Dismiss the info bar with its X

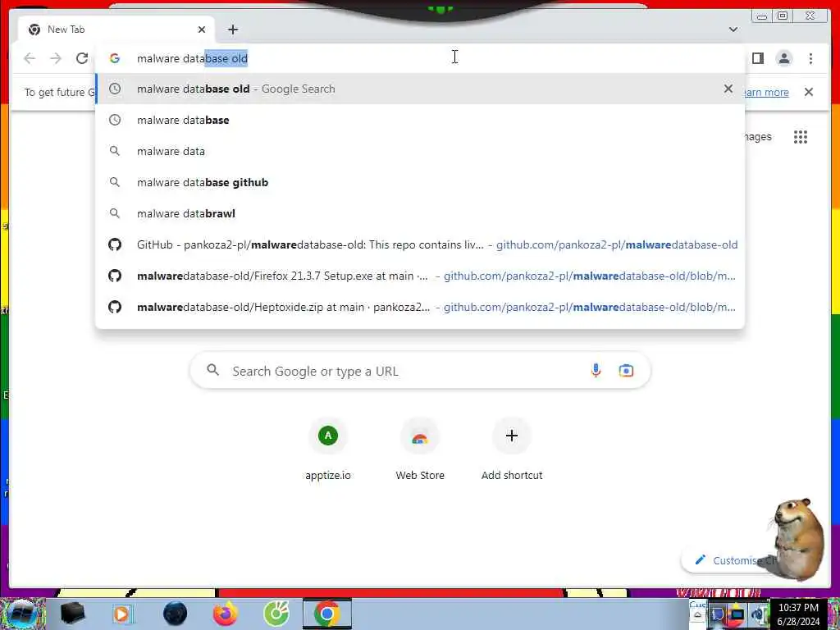tap(808, 92)
